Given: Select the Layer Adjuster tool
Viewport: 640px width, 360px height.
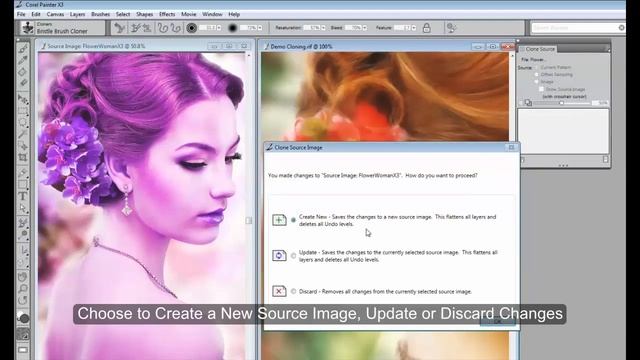Looking at the screenshot, I should [x=23, y=99].
